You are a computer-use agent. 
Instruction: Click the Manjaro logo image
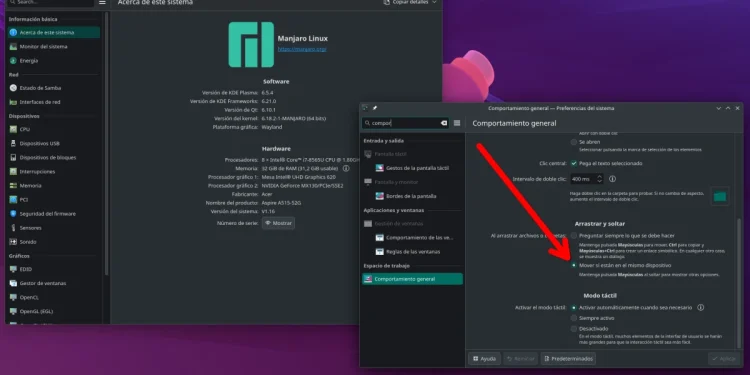pyautogui.click(x=251, y=44)
